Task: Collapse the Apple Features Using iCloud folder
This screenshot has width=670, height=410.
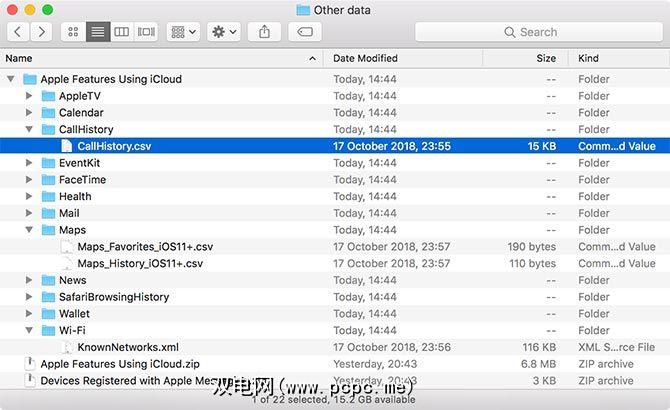Action: tap(11, 79)
